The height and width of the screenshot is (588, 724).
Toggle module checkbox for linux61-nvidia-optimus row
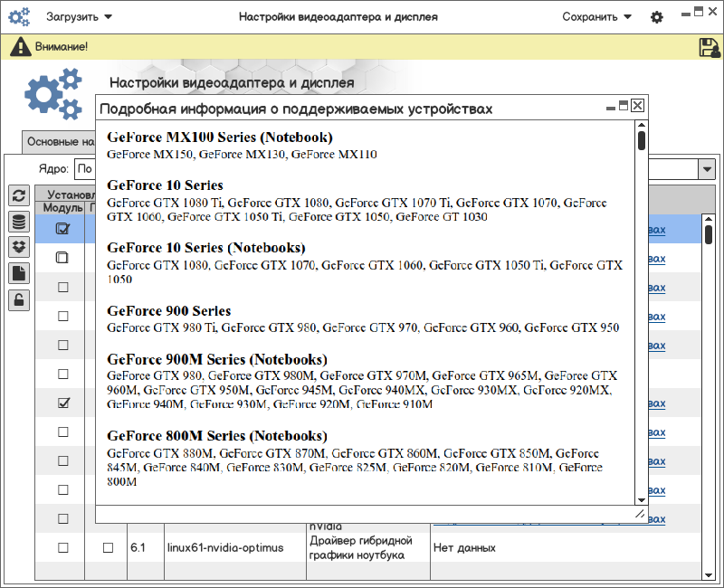pos(63,547)
